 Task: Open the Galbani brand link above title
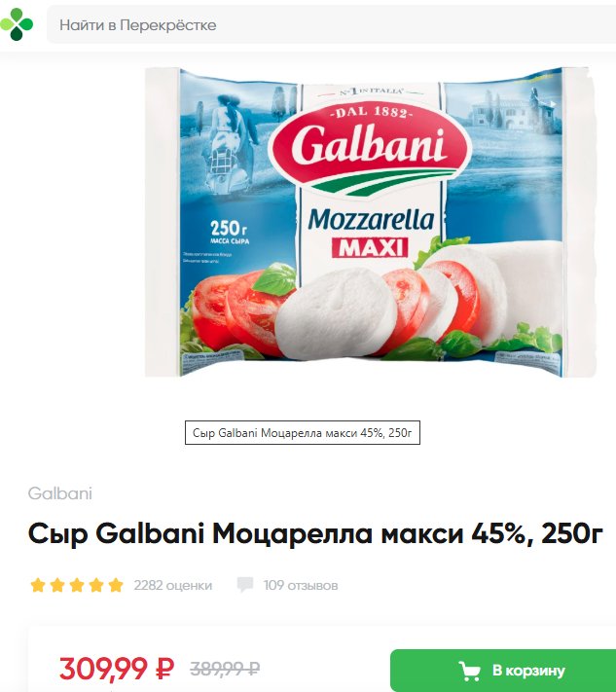[60, 493]
